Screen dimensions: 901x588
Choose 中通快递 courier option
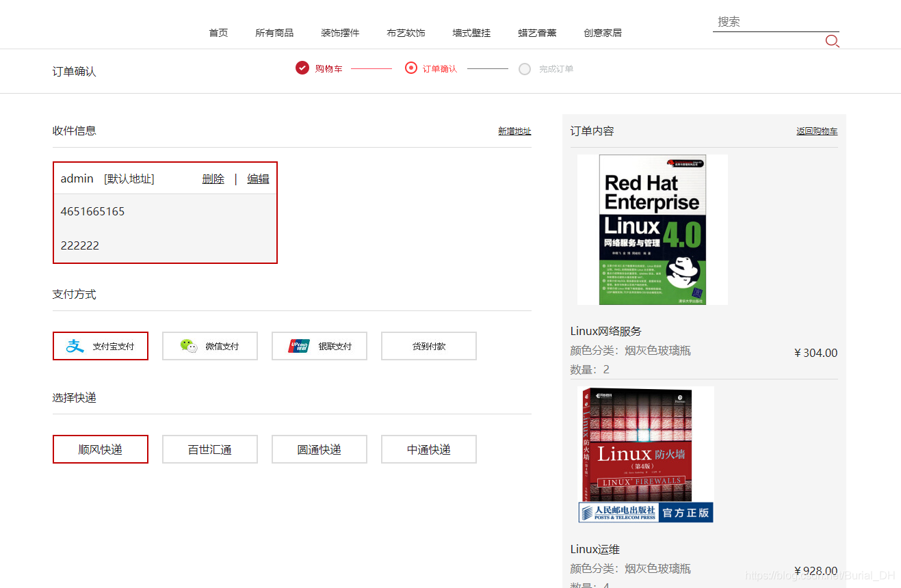click(x=429, y=449)
